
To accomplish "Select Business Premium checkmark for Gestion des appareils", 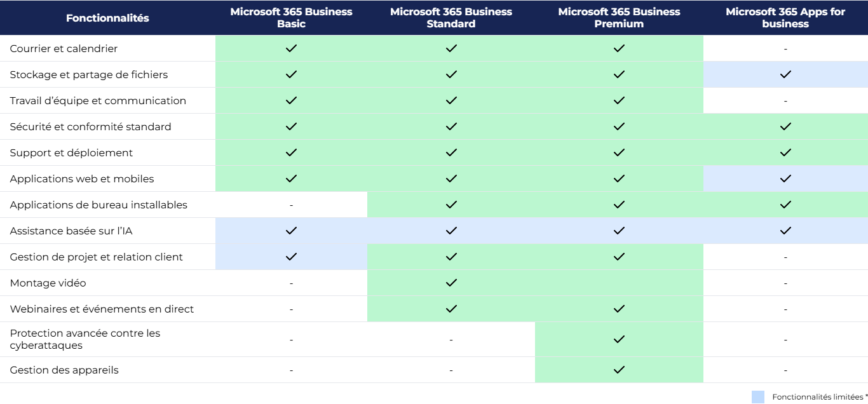I will click(619, 370).
